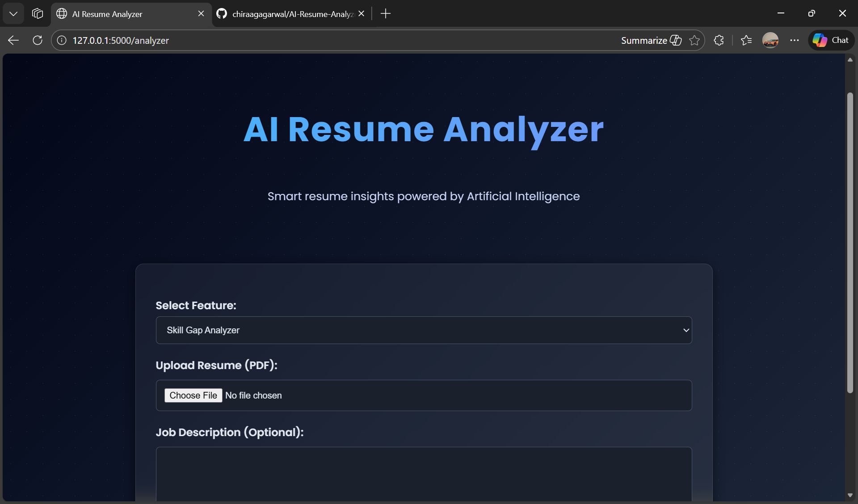Open tab actions menu chevron
The width and height of the screenshot is (858, 504).
click(x=13, y=13)
